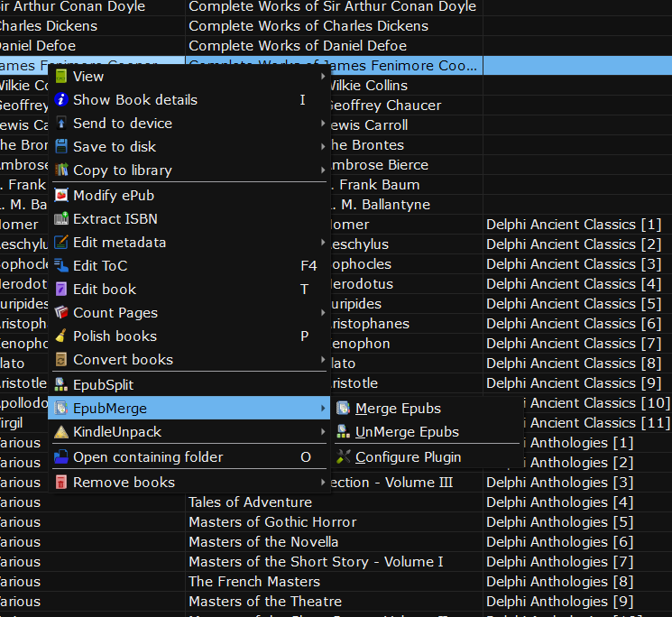Click the Ambrose Bierce title cell
672x617 pixels.
(x=406, y=165)
